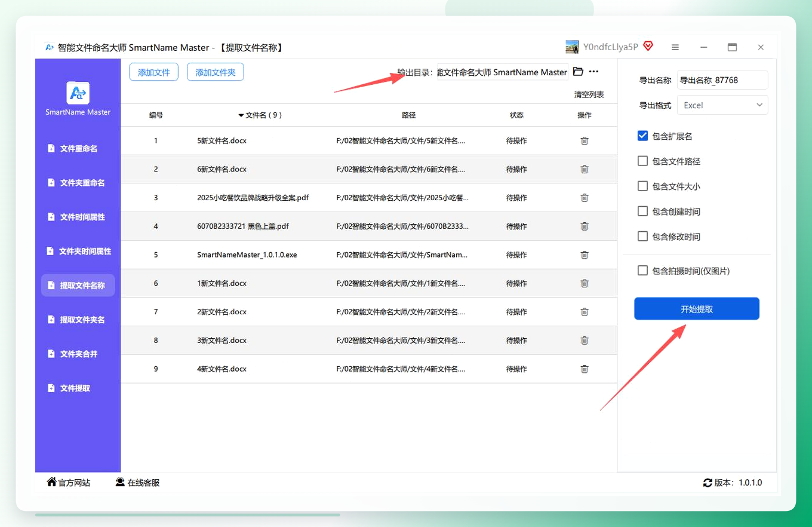Click the trash icon for 1新文件名.docx
This screenshot has height=527, width=812.
(585, 283)
